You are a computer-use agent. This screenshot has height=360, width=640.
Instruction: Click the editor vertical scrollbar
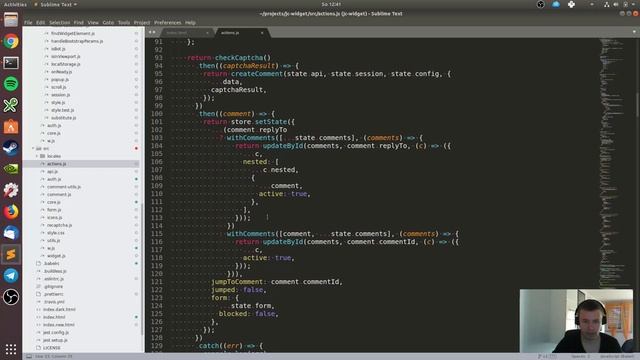point(637,106)
